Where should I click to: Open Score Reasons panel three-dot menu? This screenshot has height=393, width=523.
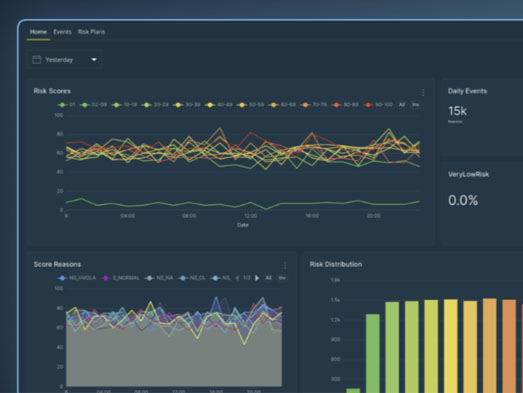coord(285,265)
